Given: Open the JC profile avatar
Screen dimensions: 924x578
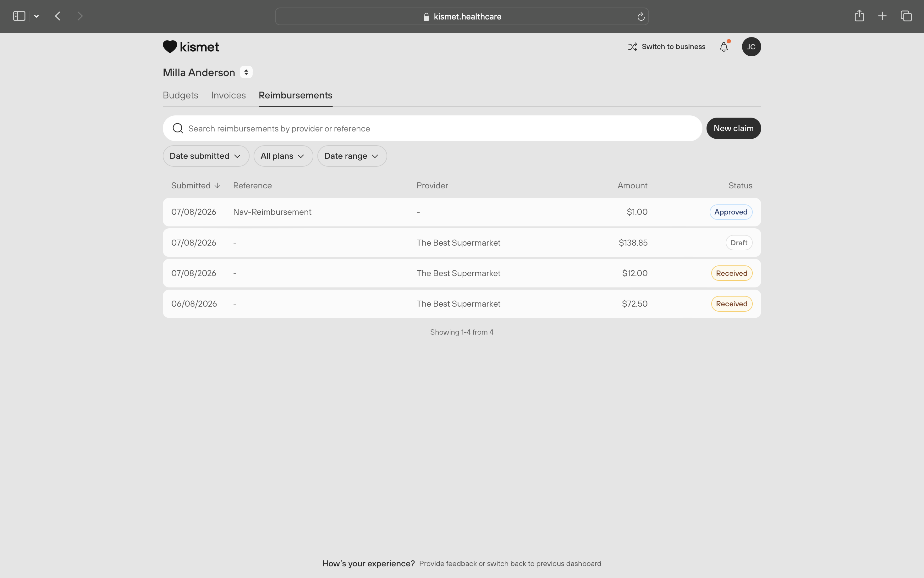Looking at the screenshot, I should pos(751,47).
